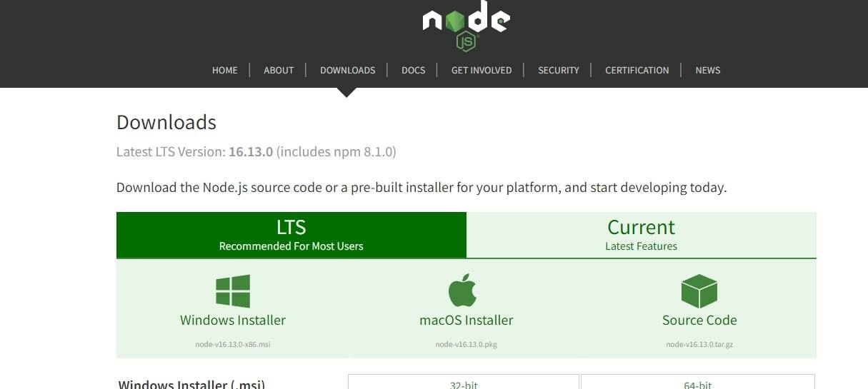Click node-v16.13.0.tar.gz file name

pyautogui.click(x=699, y=344)
